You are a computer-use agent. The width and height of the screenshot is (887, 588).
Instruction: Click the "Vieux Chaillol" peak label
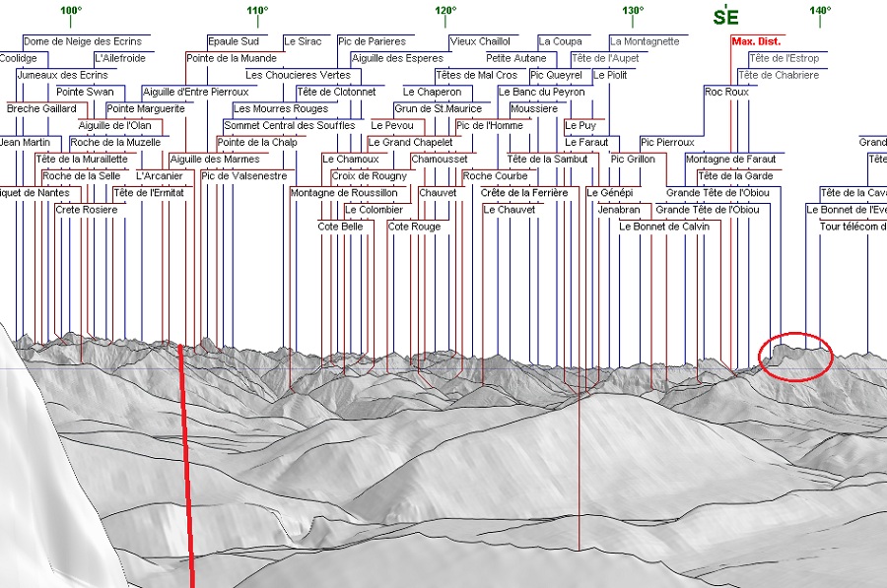[x=480, y=41]
